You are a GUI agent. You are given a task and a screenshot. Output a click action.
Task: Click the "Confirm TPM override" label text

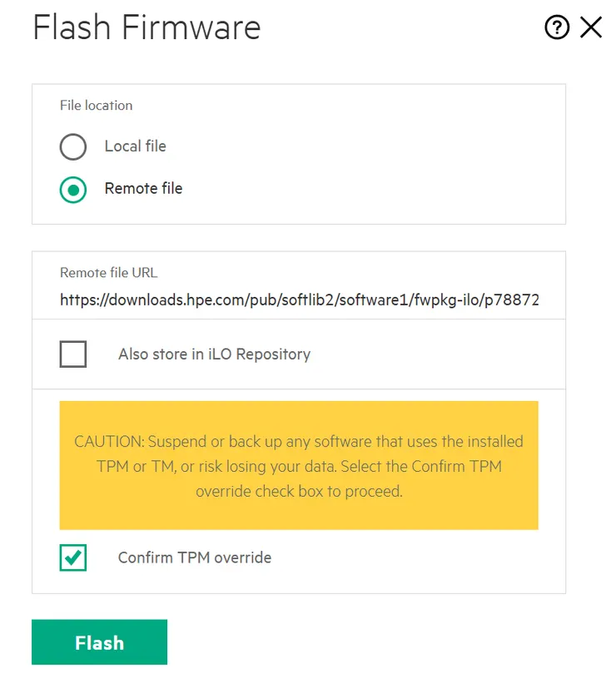(195, 558)
